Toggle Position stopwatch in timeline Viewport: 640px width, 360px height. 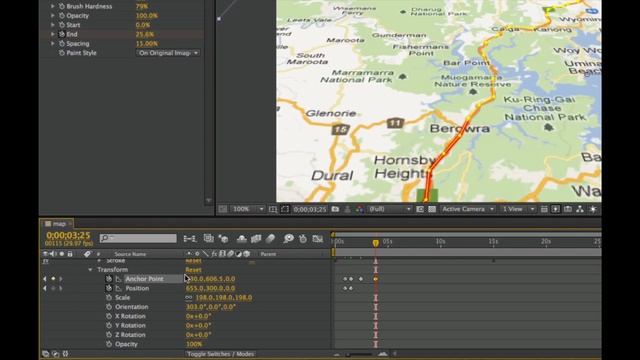coord(109,288)
